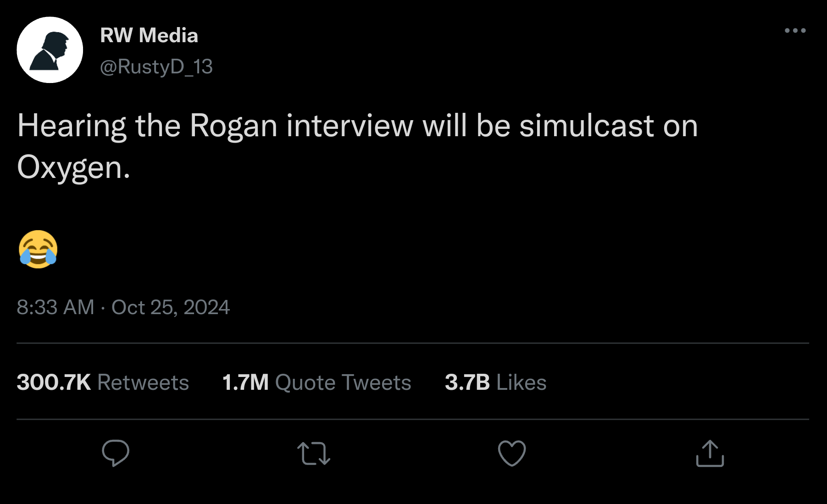Open the @RustyD_13 handle link
Viewport: 827px width, 504px height.
[156, 67]
